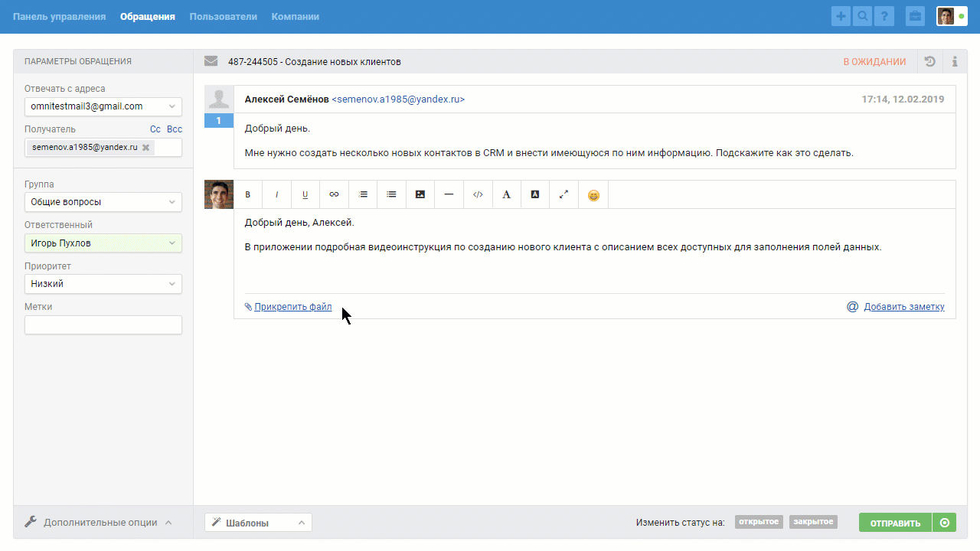Toggle italic formatting
The width and height of the screenshot is (980, 551).
tap(276, 194)
